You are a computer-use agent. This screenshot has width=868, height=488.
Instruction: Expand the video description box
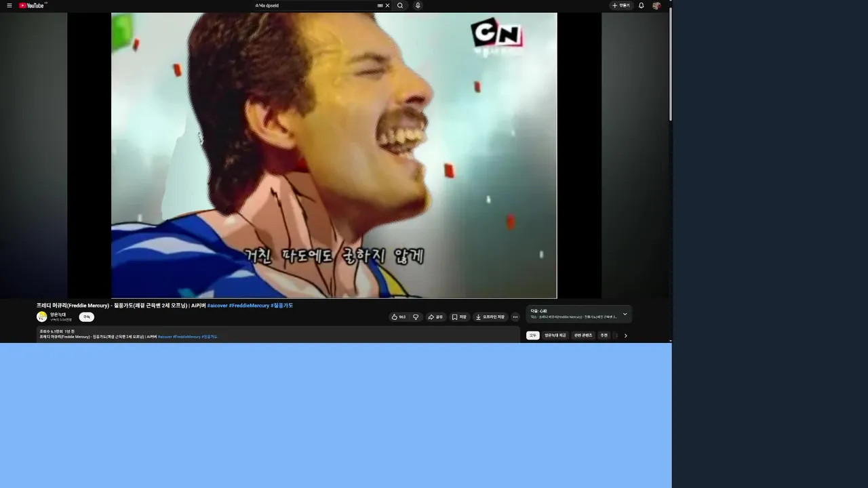pyautogui.click(x=278, y=334)
